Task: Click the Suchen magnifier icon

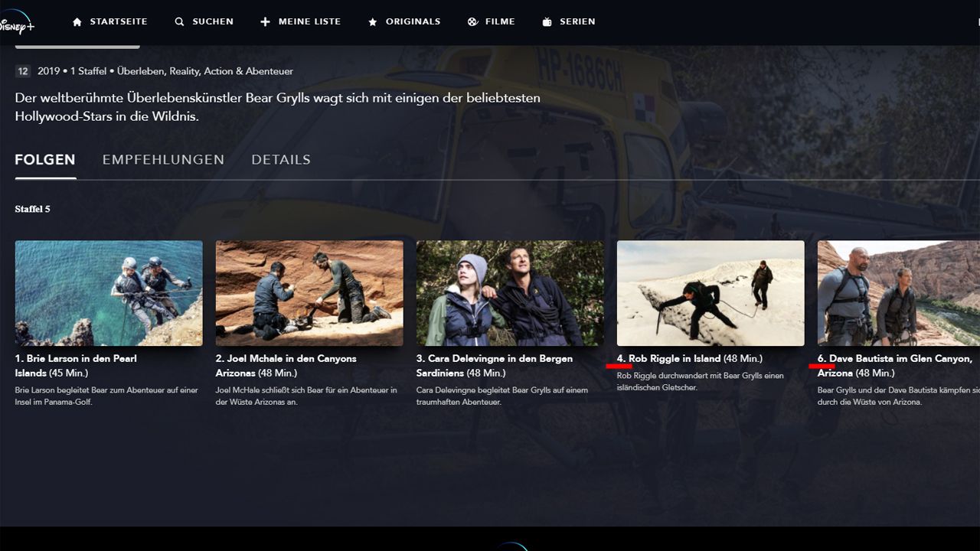Action: click(179, 22)
